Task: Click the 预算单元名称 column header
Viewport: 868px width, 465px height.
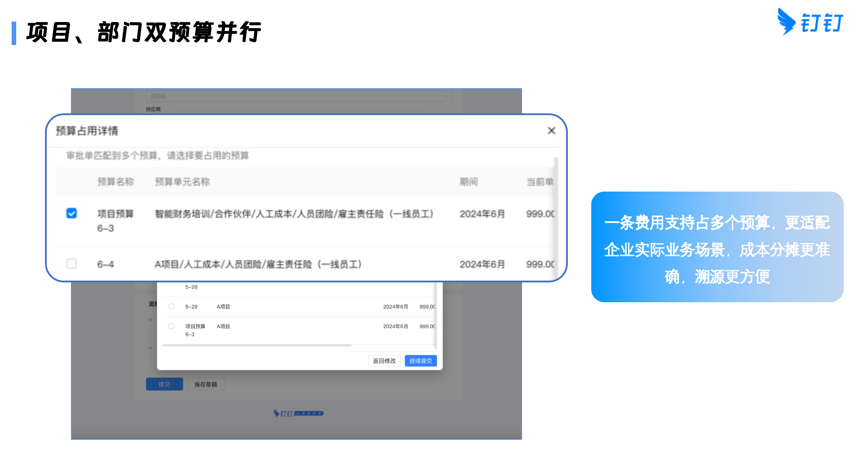Action: pos(182,182)
